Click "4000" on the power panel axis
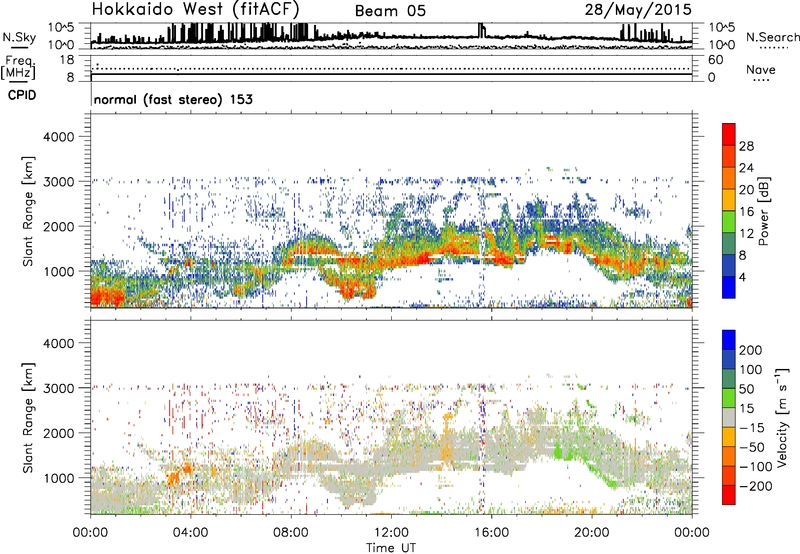This screenshot has height=554, width=800. pyautogui.click(x=58, y=137)
